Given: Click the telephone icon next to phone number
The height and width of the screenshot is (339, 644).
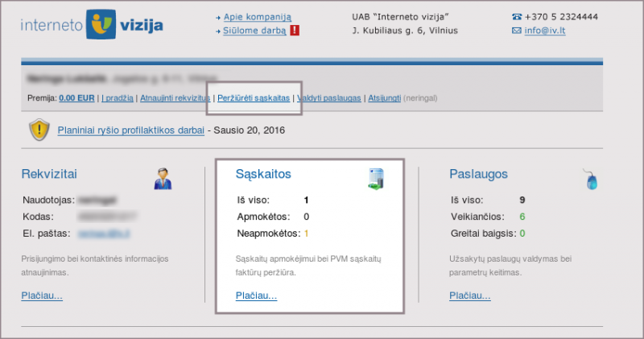Looking at the screenshot, I should [516, 17].
